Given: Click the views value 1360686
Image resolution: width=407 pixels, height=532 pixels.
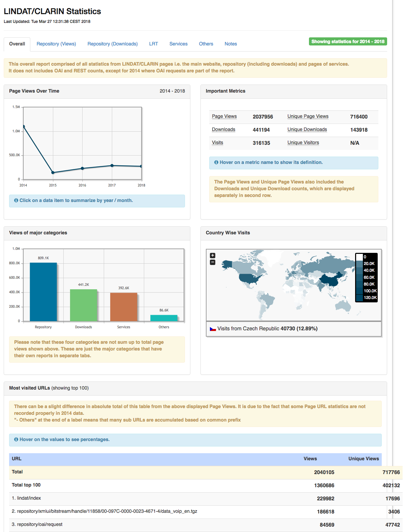Looking at the screenshot, I should (324, 486).
